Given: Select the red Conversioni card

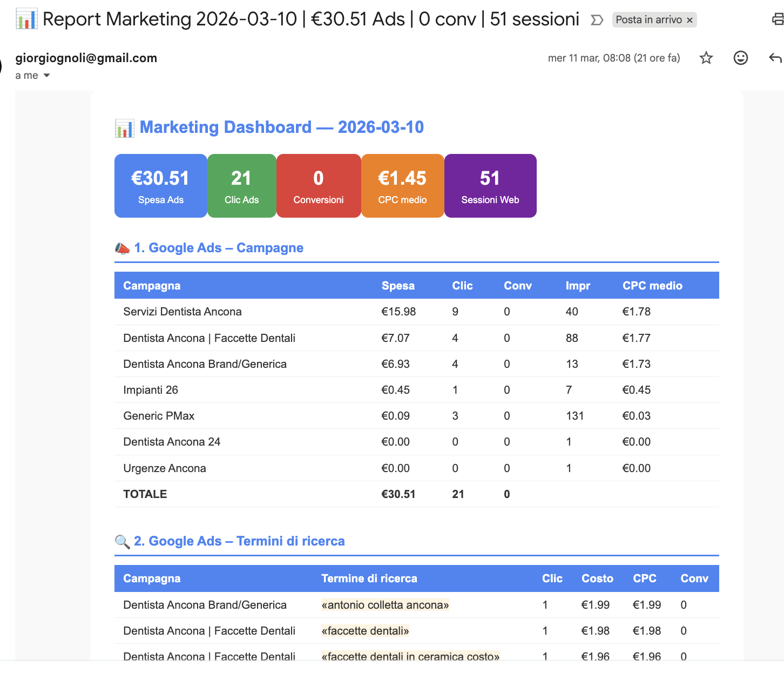Looking at the screenshot, I should point(318,186).
